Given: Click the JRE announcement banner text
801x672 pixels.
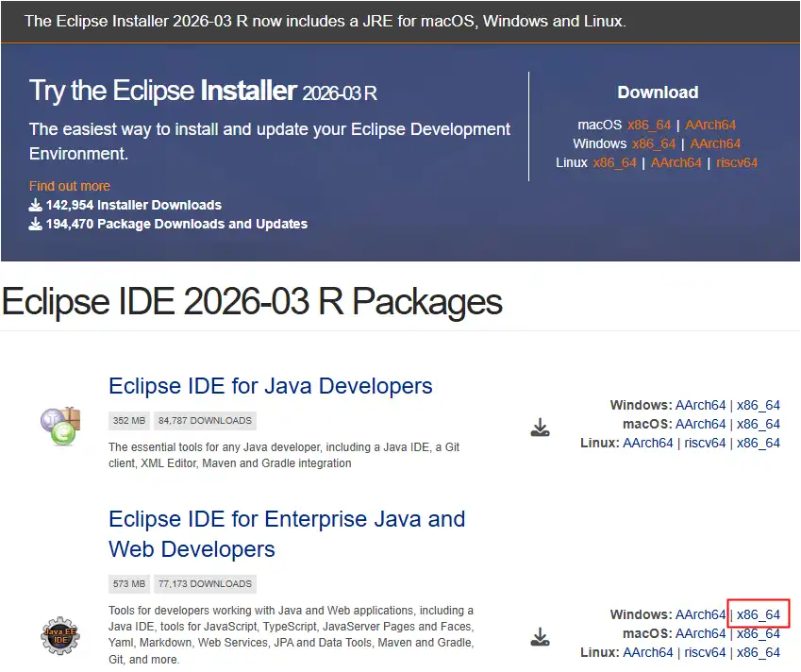Looking at the screenshot, I should click(325, 22).
